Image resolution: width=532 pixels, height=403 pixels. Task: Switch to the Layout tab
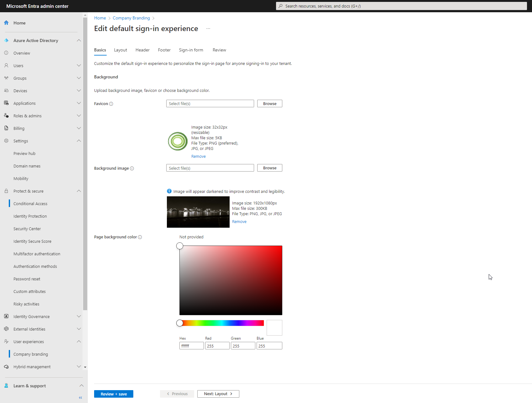tap(120, 50)
